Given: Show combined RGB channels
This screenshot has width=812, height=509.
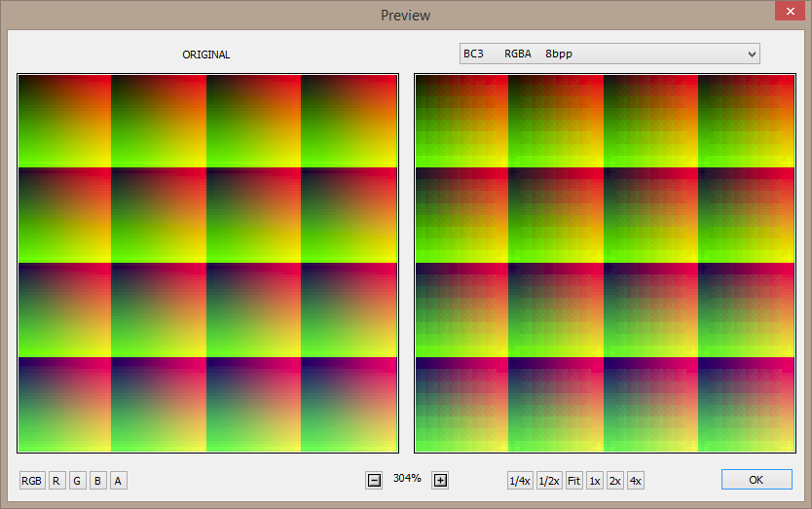Looking at the screenshot, I should coord(31,481).
